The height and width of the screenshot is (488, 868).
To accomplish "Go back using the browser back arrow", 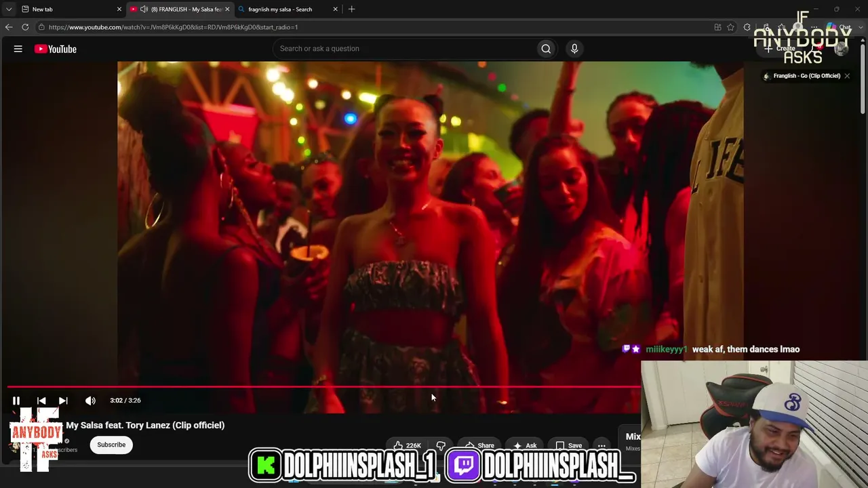I will 9,27.
